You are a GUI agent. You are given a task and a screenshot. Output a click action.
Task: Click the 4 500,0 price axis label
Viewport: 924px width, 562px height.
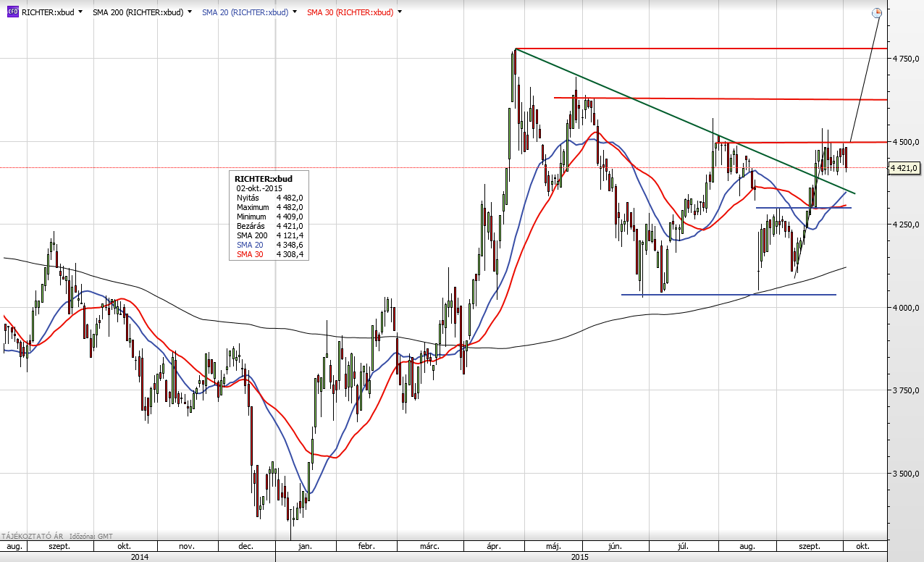pyautogui.click(x=905, y=142)
